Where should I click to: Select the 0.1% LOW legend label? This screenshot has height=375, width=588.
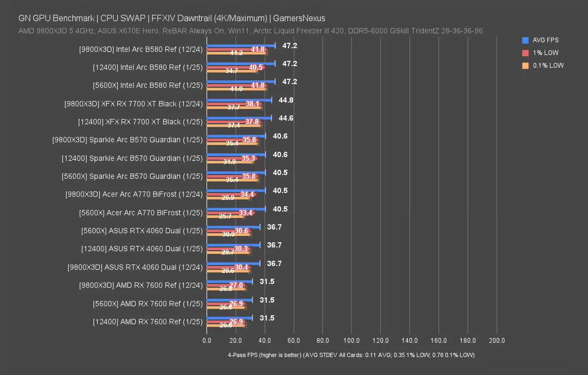[x=548, y=65]
